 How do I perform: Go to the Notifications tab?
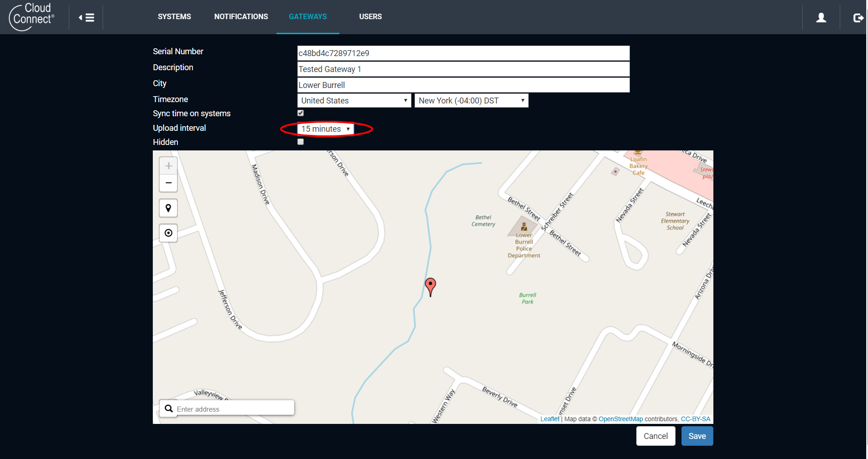[x=241, y=17]
